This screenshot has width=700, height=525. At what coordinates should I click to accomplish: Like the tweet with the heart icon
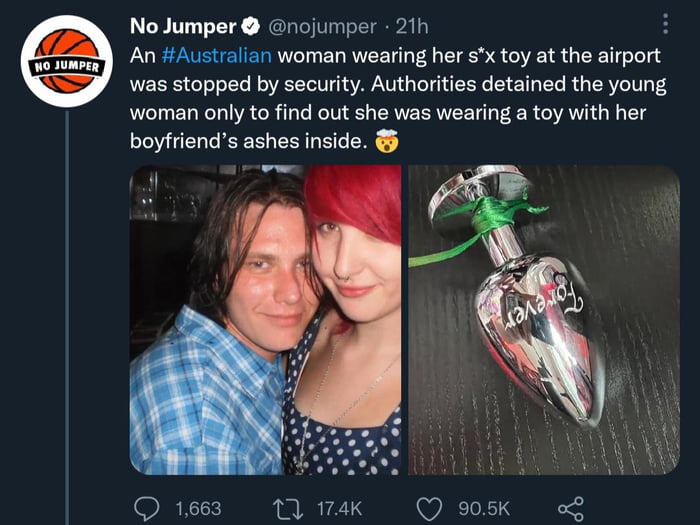pyautogui.click(x=429, y=508)
